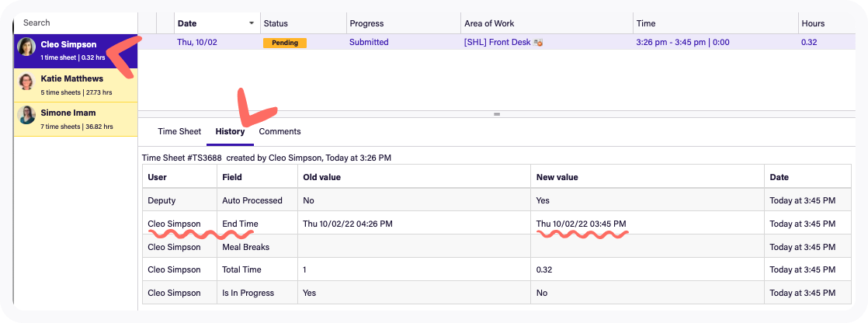Click the [SHL] Front Desk link
The image size is (868, 323).
497,42
